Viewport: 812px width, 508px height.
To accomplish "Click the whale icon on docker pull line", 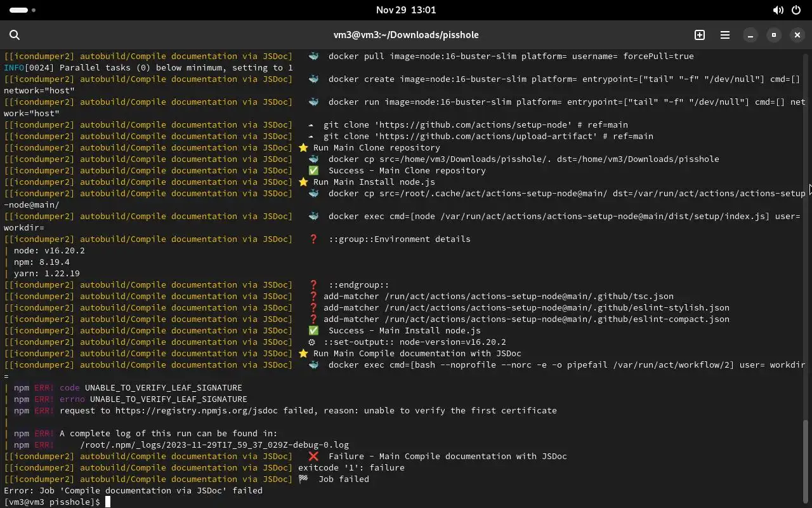I will coord(313,57).
